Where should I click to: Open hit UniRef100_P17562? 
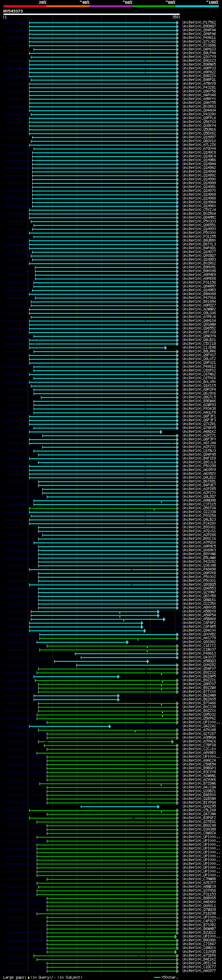(199, 23)
